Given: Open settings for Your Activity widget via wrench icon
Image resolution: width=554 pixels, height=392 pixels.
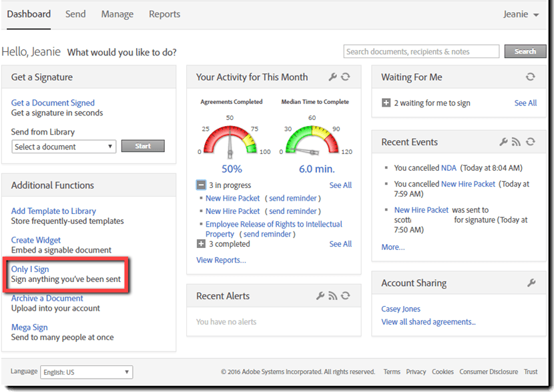Looking at the screenshot, I should point(333,77).
